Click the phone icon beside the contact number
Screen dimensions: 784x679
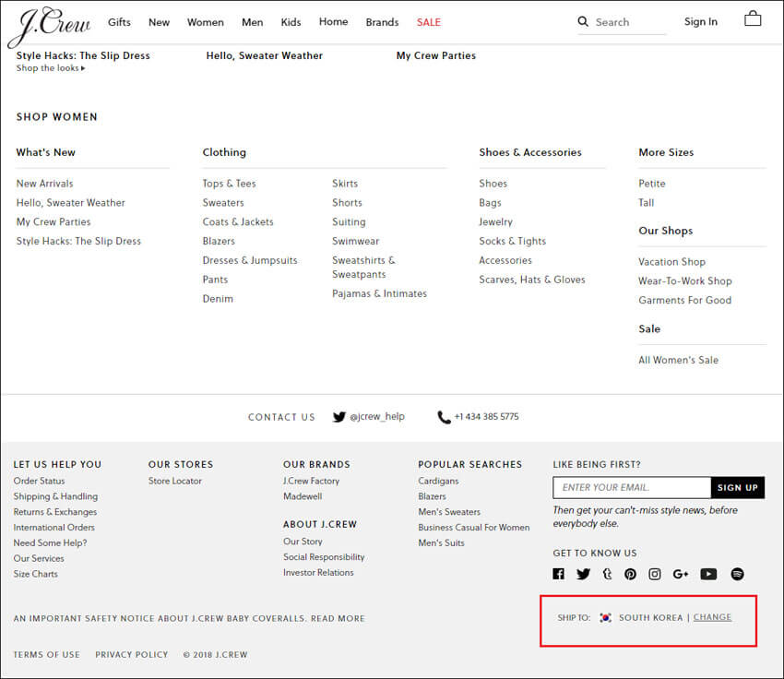click(x=444, y=417)
